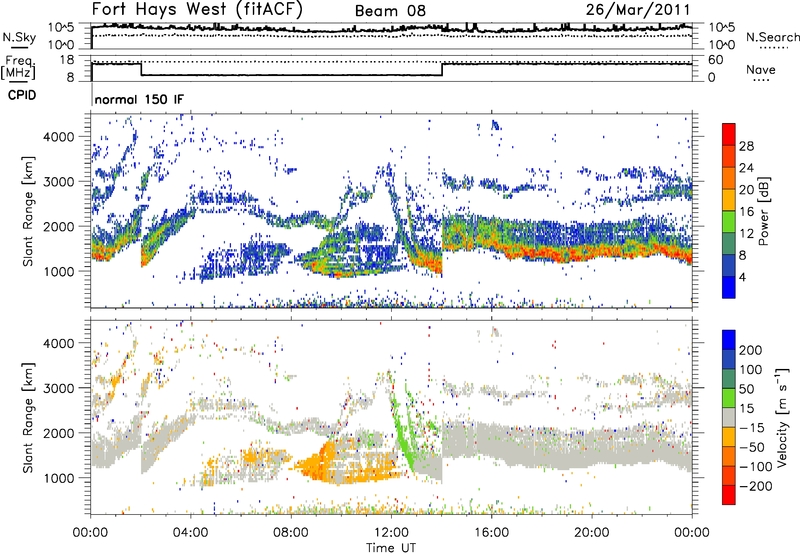Viewport: 800px width, 554px height.
Task: Click the 'Slant Range [km]' label of velocity panel
Action: [x=28, y=418]
